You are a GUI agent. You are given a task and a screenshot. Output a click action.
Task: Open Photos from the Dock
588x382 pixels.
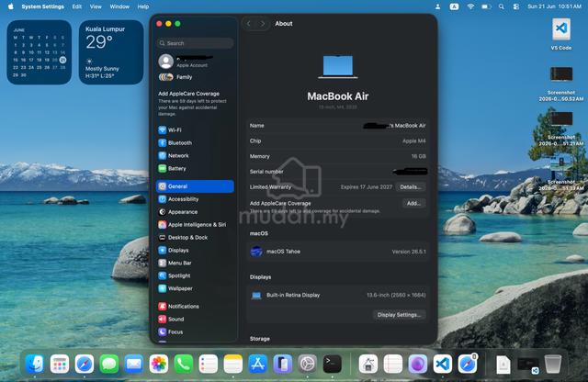[x=159, y=364]
